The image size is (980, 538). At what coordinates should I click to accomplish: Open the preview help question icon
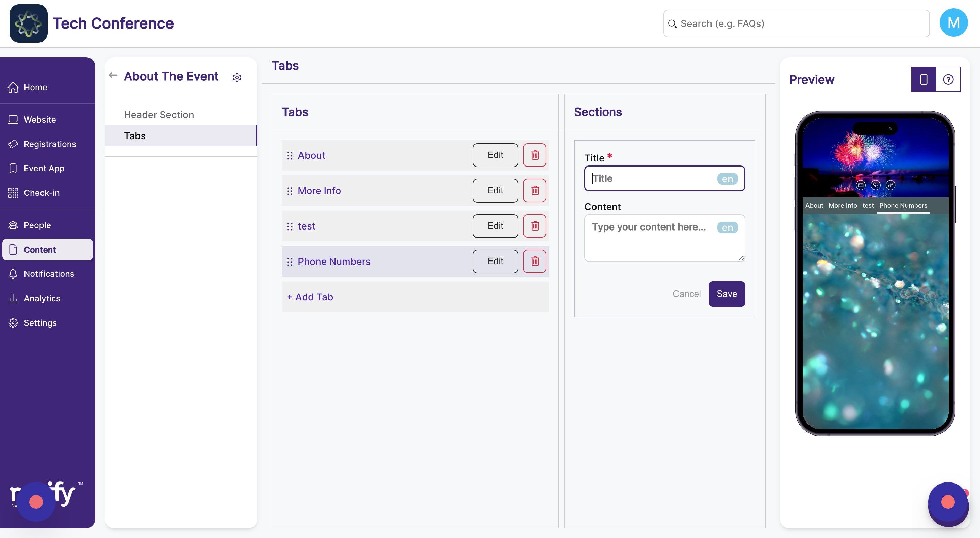[x=948, y=79]
